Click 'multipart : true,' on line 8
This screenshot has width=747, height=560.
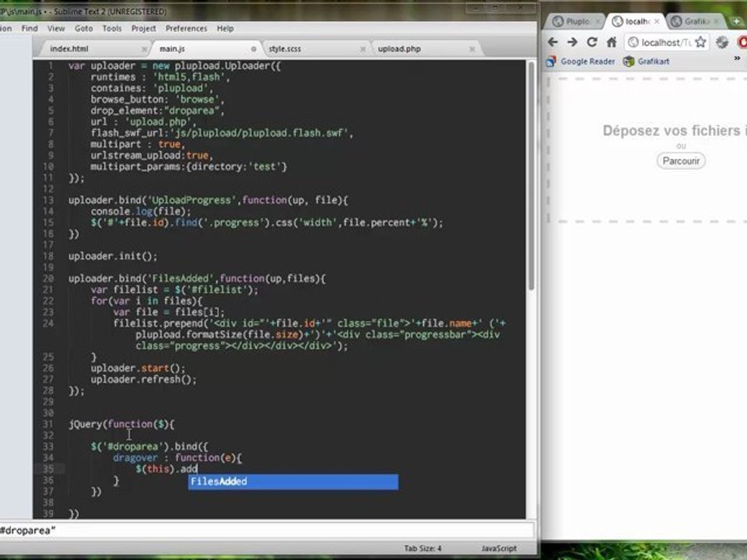click(x=138, y=145)
